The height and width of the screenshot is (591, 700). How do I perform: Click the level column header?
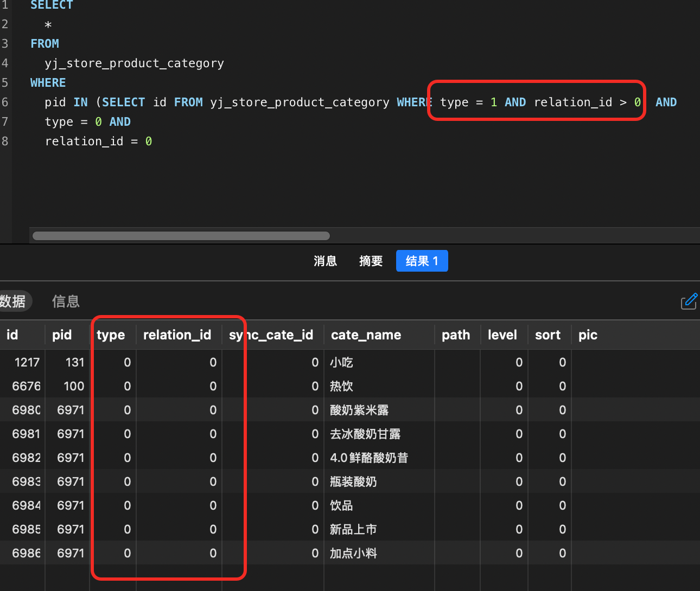[502, 335]
